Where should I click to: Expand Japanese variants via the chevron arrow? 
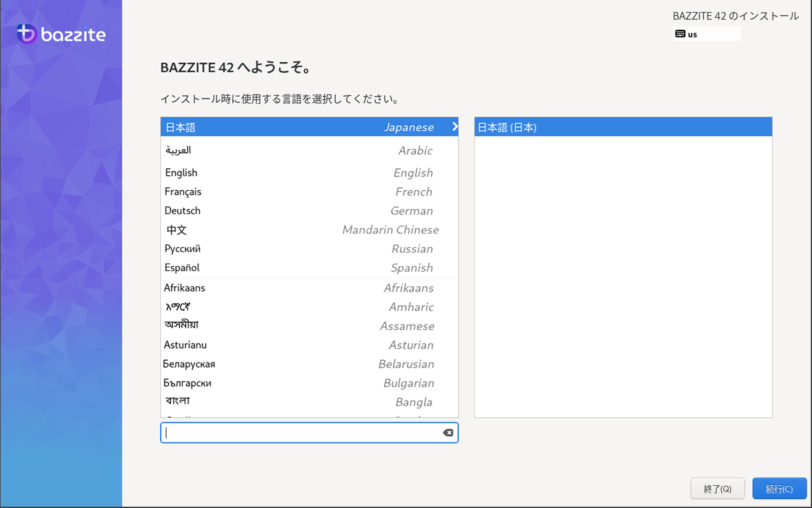tap(454, 126)
